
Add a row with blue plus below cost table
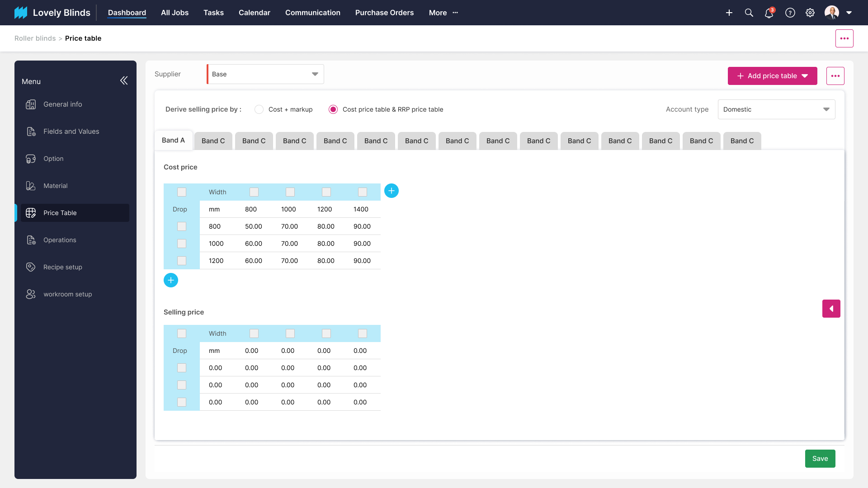171,280
